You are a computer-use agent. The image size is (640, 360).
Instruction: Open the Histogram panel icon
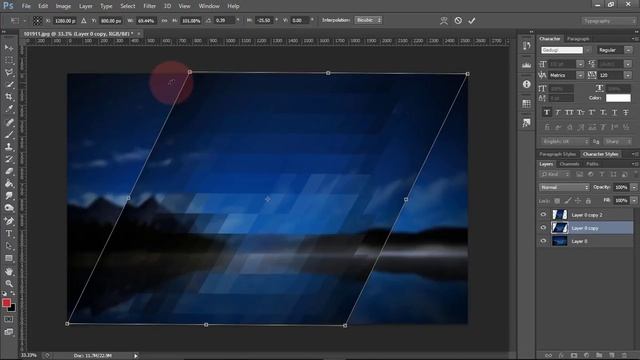527,65
